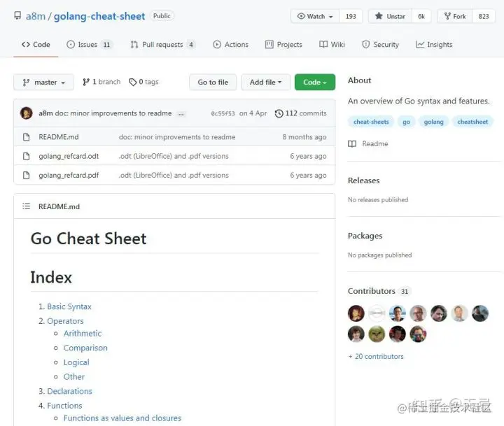The height and width of the screenshot is (426, 504).
Task: Click the file icon next to golang_refcard.pdf
Action: (x=27, y=175)
